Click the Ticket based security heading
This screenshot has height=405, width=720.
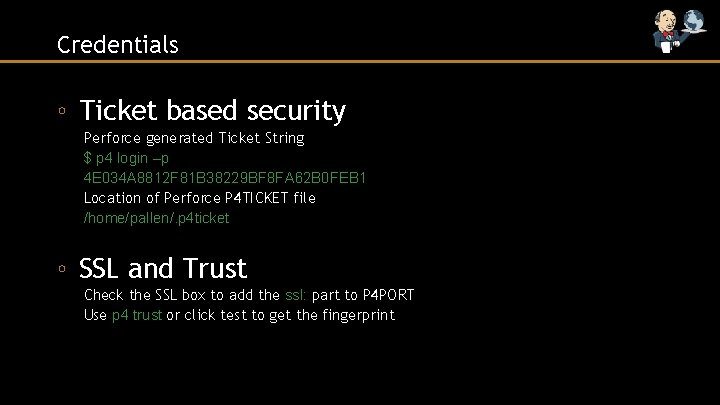(x=212, y=111)
